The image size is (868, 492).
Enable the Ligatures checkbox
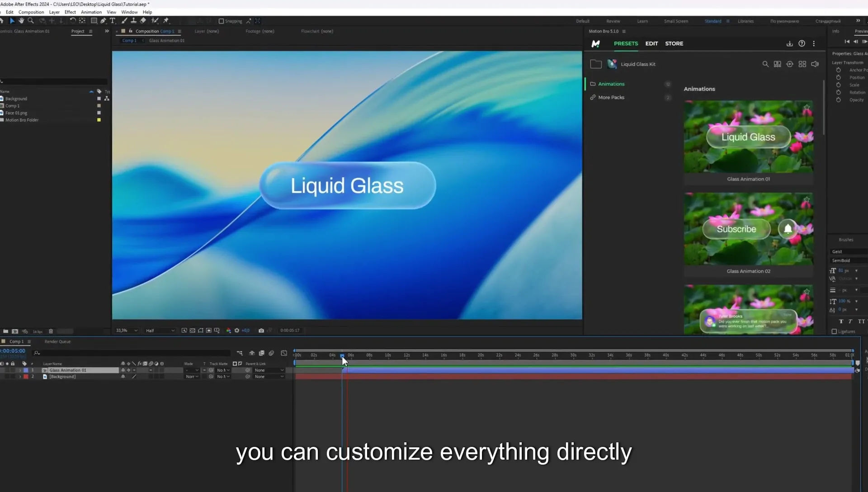[834, 331]
